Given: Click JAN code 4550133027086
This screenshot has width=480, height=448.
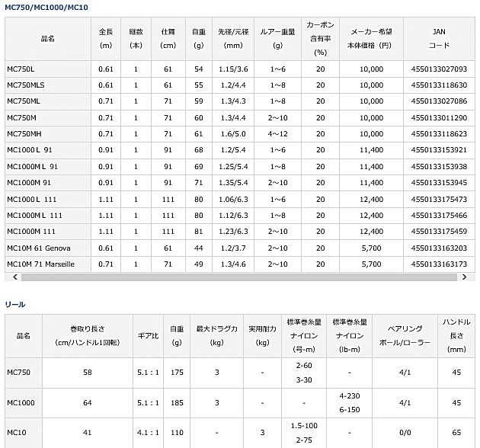Looking at the screenshot, I should point(439,101).
